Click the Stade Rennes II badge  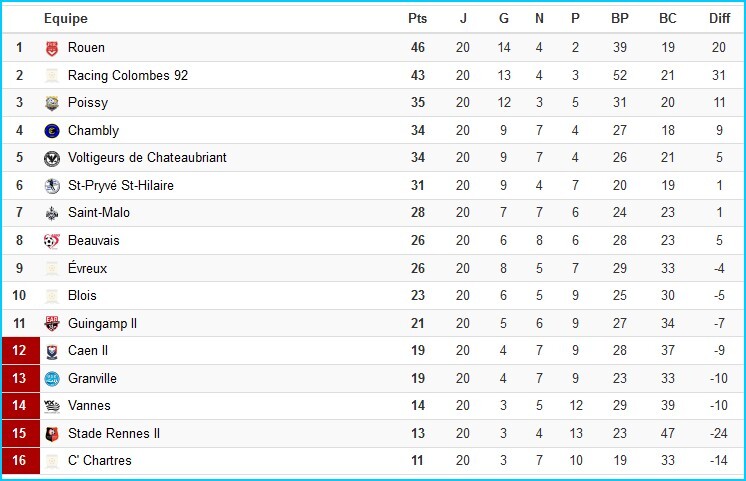click(52, 433)
